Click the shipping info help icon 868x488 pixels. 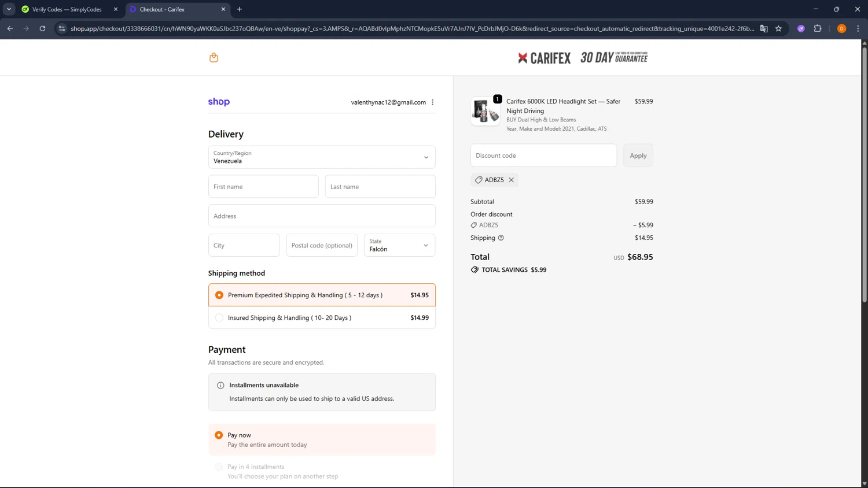pos(501,238)
